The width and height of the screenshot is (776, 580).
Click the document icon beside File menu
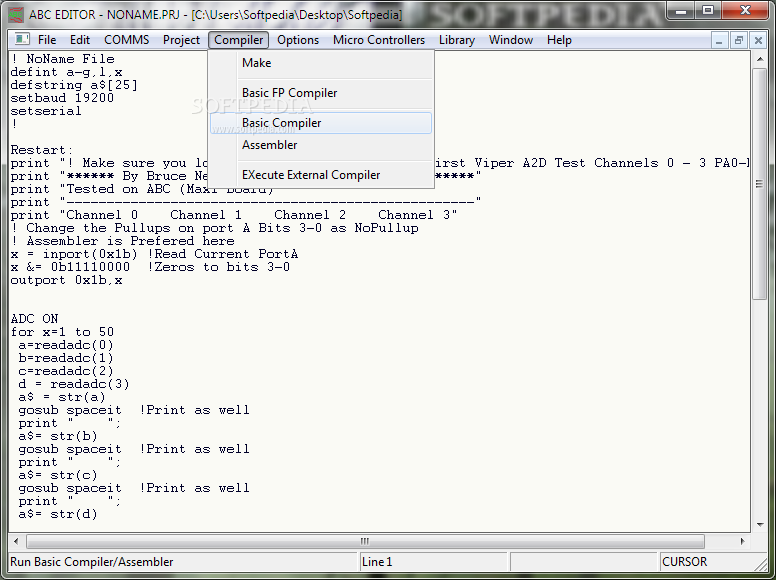click(x=21, y=39)
